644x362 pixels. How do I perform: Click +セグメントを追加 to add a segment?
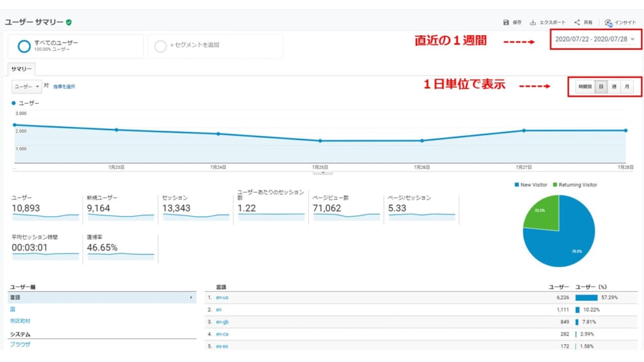click(x=195, y=45)
